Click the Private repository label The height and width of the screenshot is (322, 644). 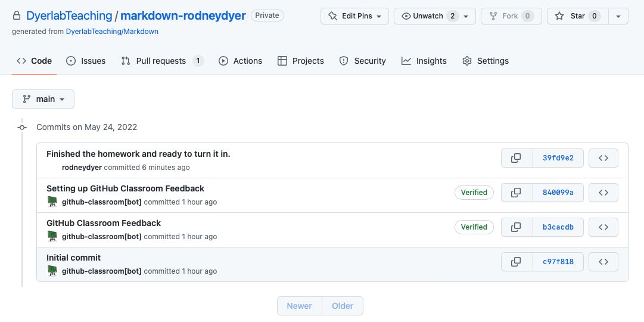[267, 16]
